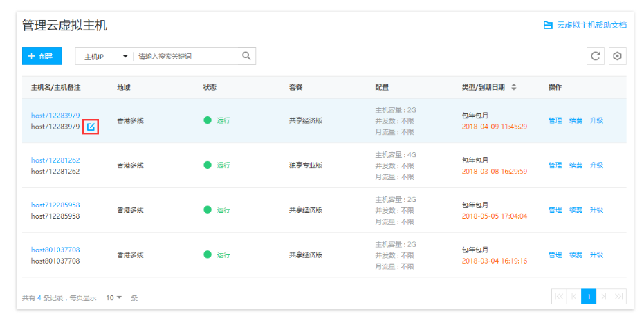Click the refresh list icon

(595, 56)
